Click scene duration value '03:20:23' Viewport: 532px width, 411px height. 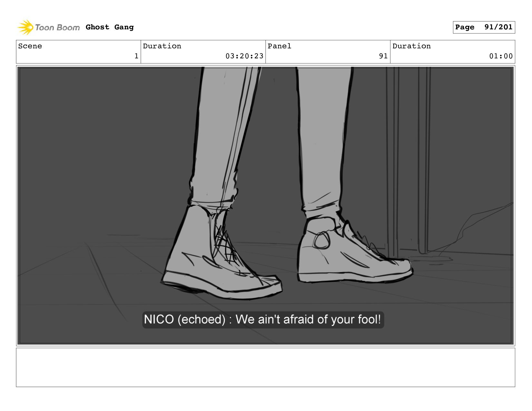[x=244, y=56]
